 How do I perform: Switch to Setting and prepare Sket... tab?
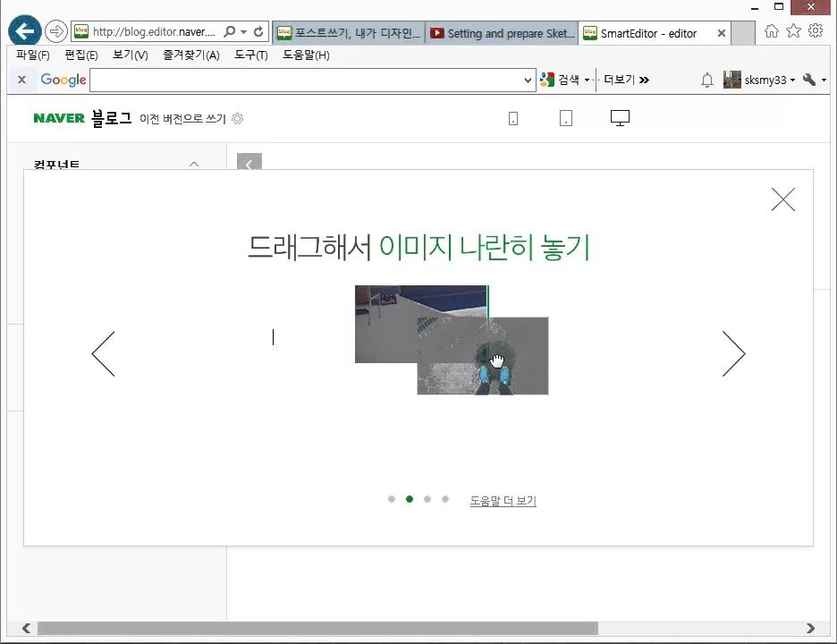tap(502, 33)
